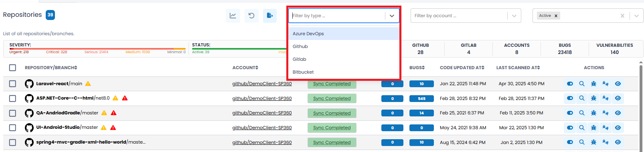Open github/DemoClient-SP360 link in first row

[262, 84]
